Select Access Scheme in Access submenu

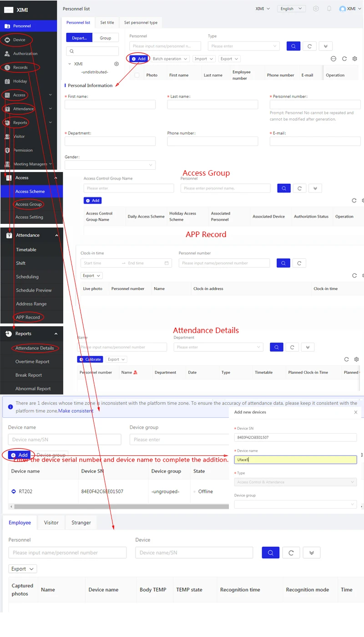pos(32,192)
